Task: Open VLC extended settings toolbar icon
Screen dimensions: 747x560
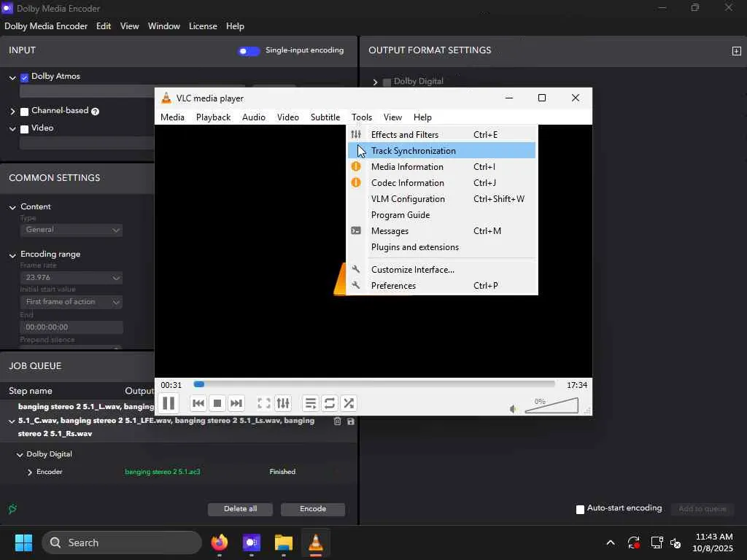Action: (283, 403)
